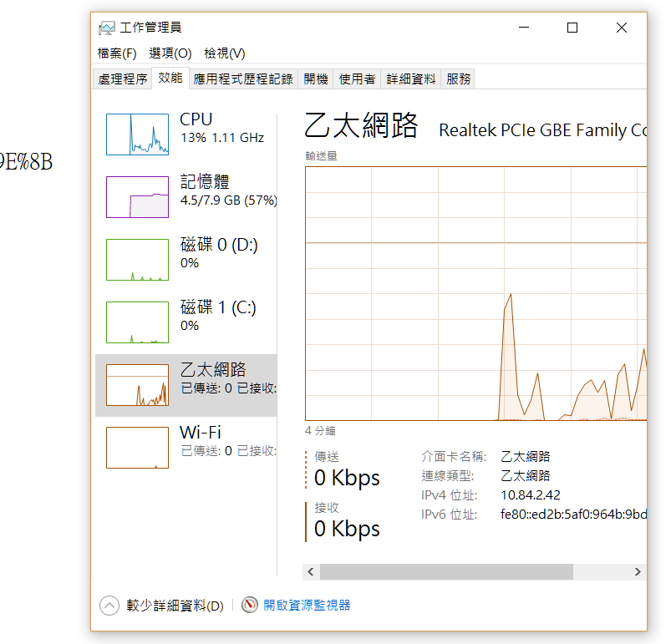Collapse view with the 較少詳細資料 chevron icon
The width and height of the screenshot is (671, 644).
pos(109,606)
